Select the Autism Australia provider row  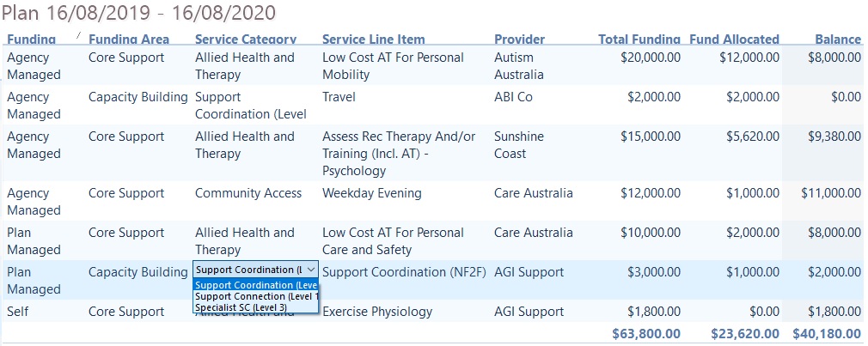click(434, 65)
